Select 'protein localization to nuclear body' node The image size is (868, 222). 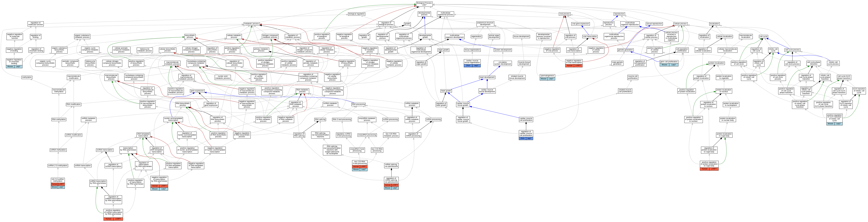[x=728, y=119]
